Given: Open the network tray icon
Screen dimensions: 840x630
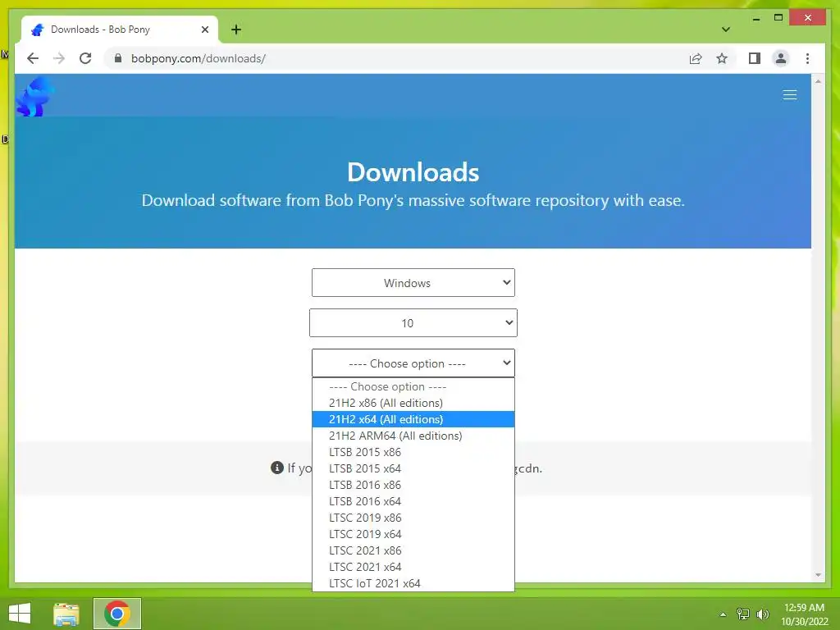Looking at the screenshot, I should (x=743, y=614).
